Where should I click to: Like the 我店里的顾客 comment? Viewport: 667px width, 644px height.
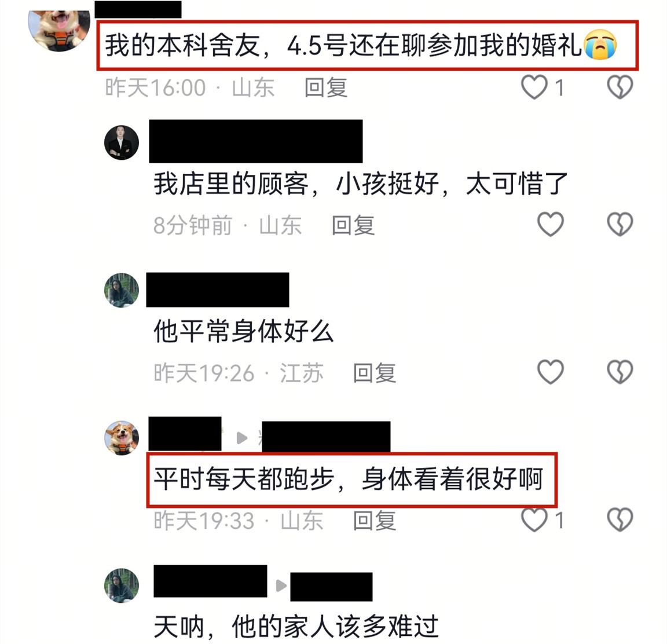pos(551,224)
